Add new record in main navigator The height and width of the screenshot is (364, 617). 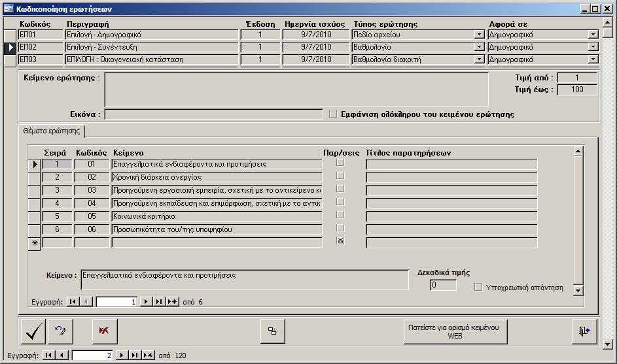[x=148, y=356]
